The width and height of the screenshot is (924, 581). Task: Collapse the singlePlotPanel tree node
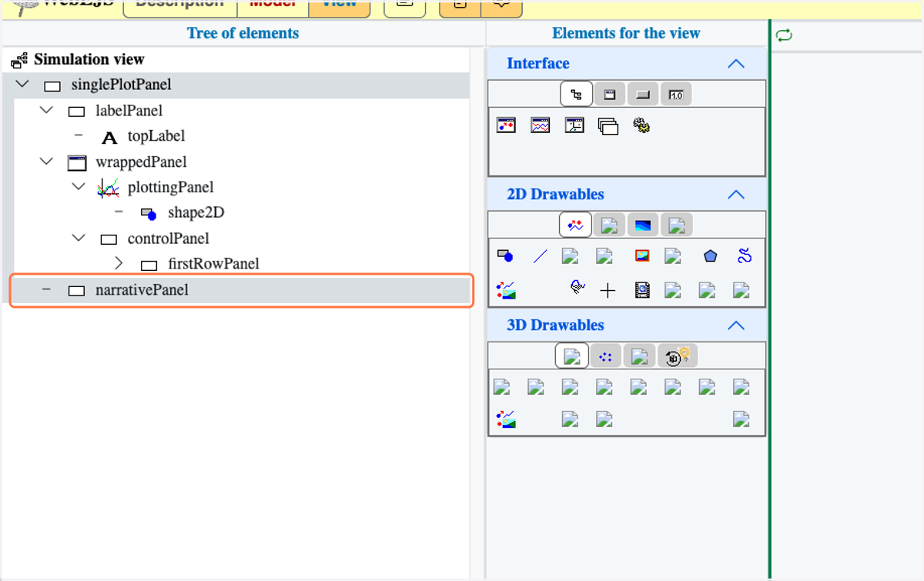pyautogui.click(x=22, y=84)
